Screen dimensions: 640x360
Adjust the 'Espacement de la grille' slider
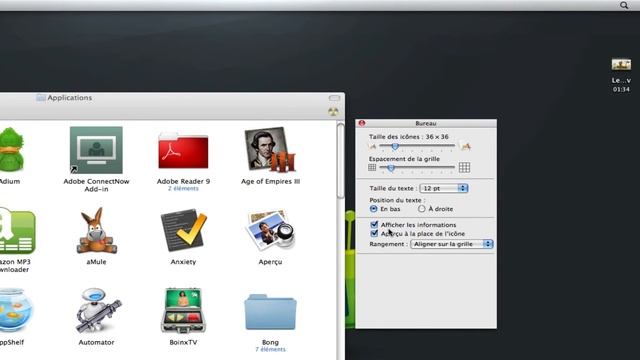click(x=391, y=167)
